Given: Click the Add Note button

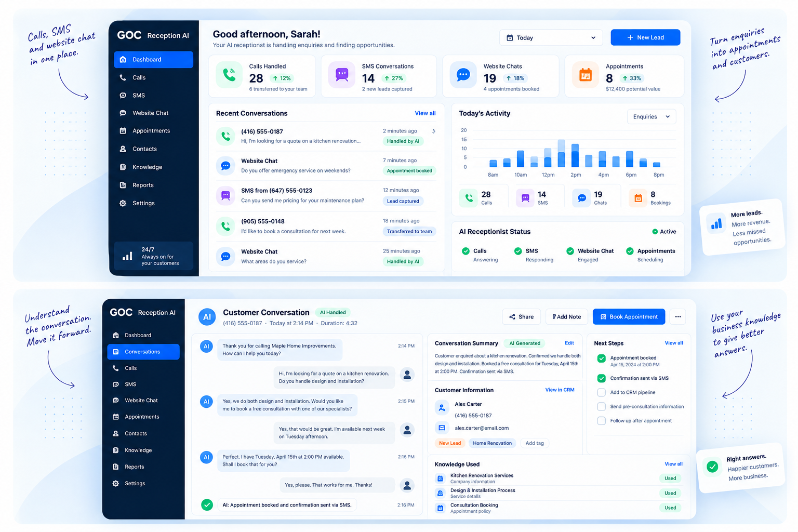Looking at the screenshot, I should (567, 316).
